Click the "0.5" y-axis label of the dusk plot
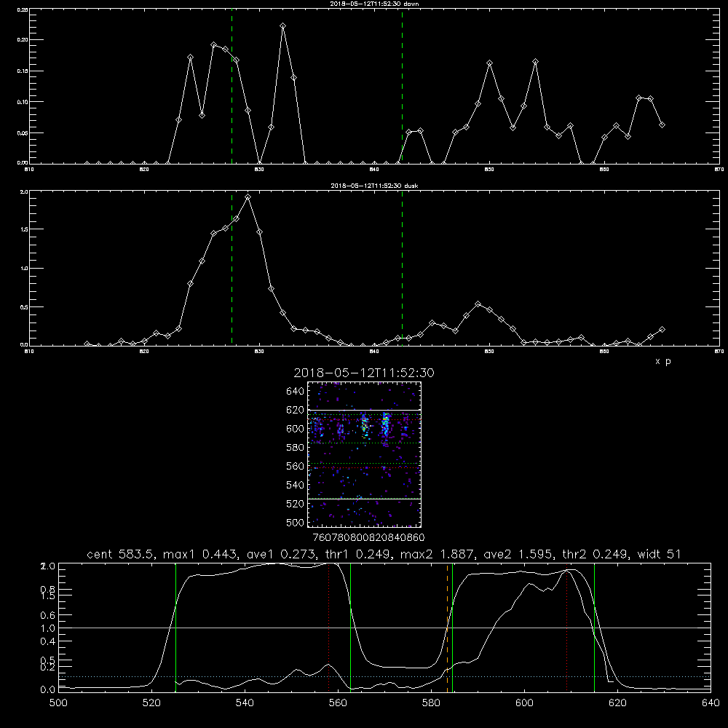The image size is (728, 728). (24, 307)
